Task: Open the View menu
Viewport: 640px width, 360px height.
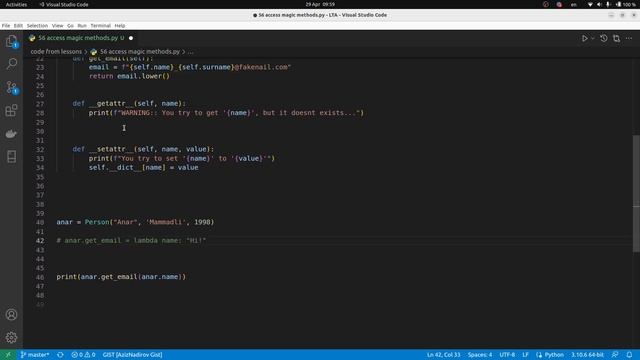Action: [57, 26]
